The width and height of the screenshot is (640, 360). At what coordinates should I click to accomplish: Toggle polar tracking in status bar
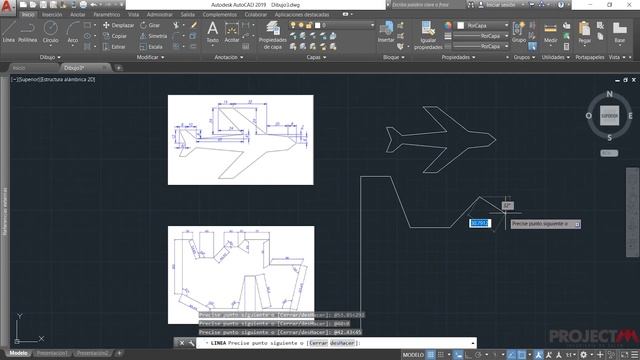(478, 355)
